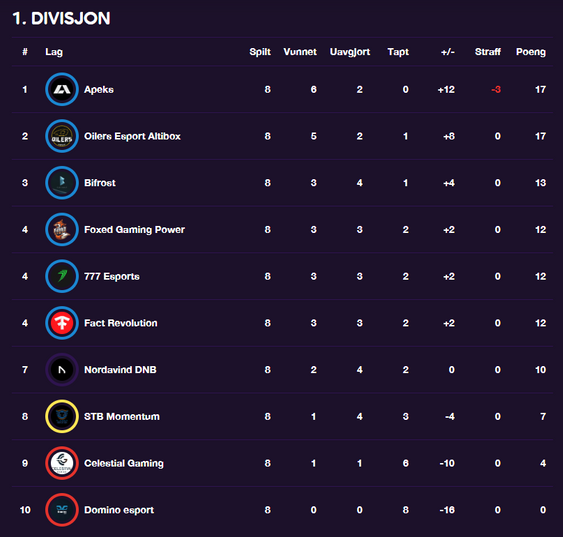
Task: Click the Straff column header
Action: pyautogui.click(x=488, y=52)
